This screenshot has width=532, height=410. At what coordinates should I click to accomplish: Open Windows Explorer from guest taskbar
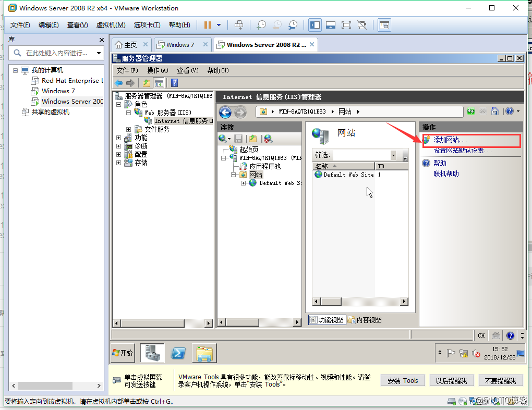pos(204,353)
